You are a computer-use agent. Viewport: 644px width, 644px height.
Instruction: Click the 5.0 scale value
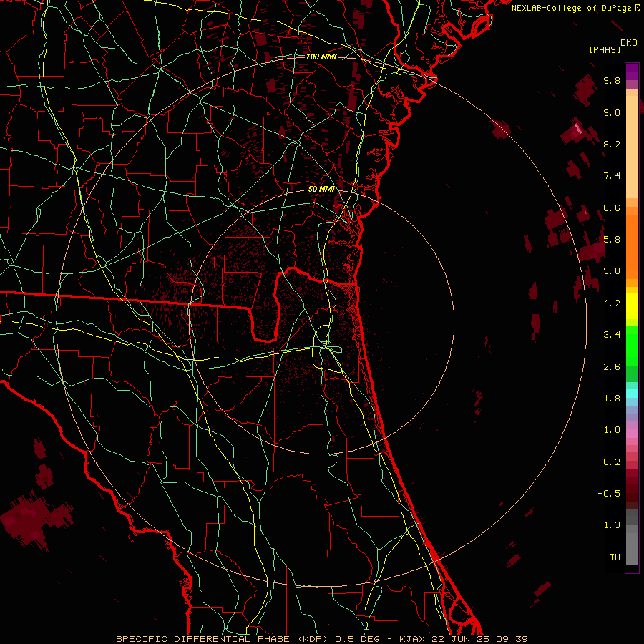coord(612,271)
